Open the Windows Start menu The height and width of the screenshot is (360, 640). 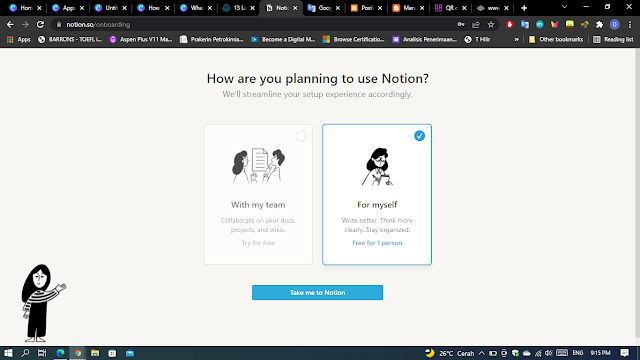tap(8, 353)
